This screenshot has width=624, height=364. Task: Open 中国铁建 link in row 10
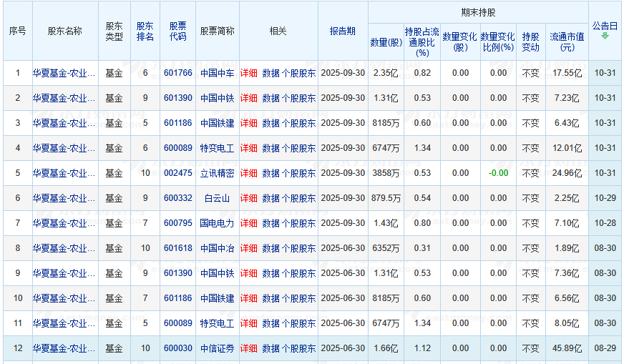[x=217, y=299]
